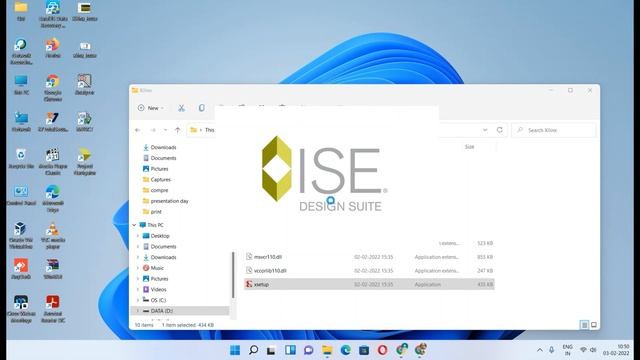Switch to large icons view layout
This screenshot has width=640, height=360.
click(x=594, y=325)
